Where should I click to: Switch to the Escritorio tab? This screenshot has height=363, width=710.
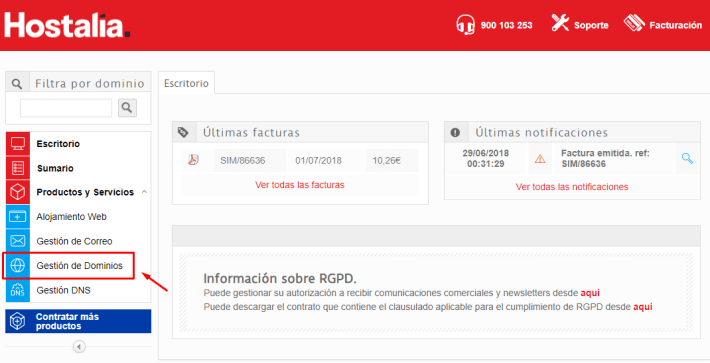(186, 83)
